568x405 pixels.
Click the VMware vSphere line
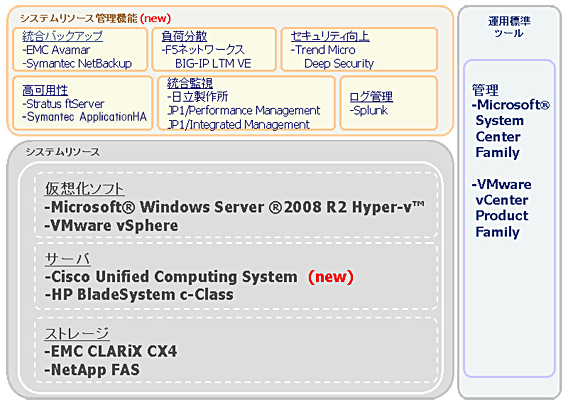111,226
